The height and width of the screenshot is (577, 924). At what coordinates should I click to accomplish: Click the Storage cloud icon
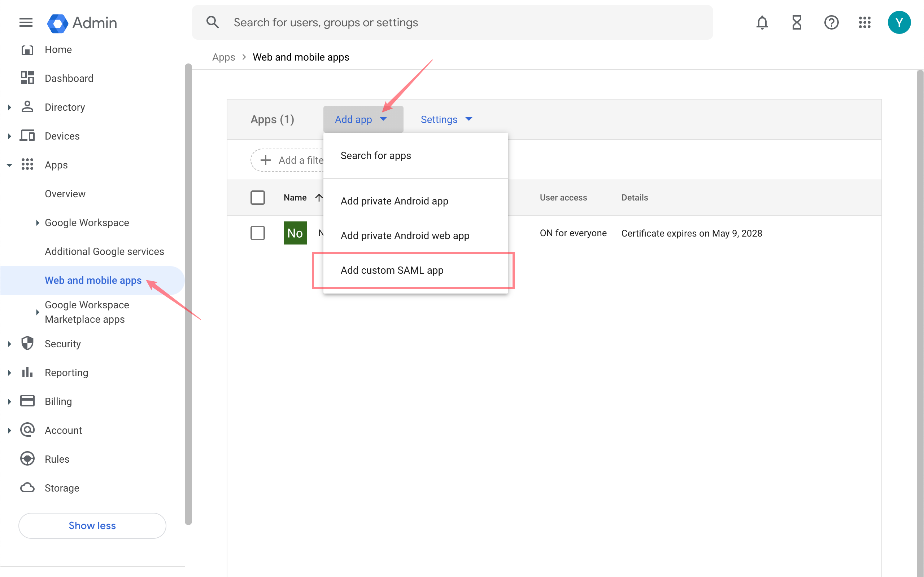pos(27,488)
